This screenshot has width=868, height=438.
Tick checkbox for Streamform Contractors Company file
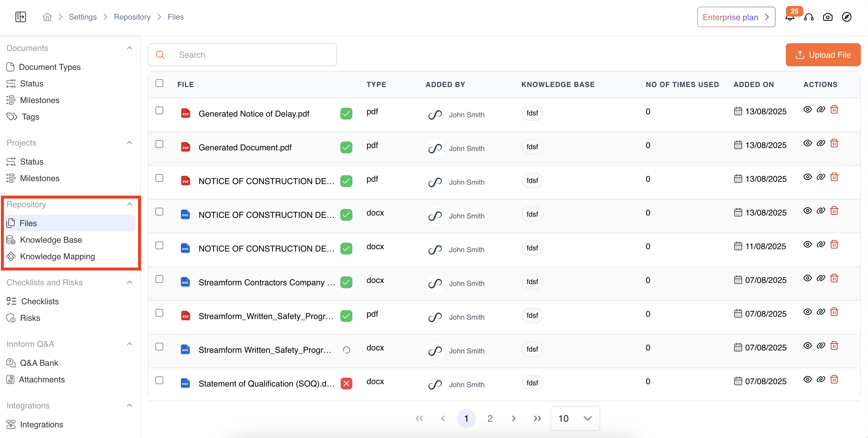[x=159, y=279]
